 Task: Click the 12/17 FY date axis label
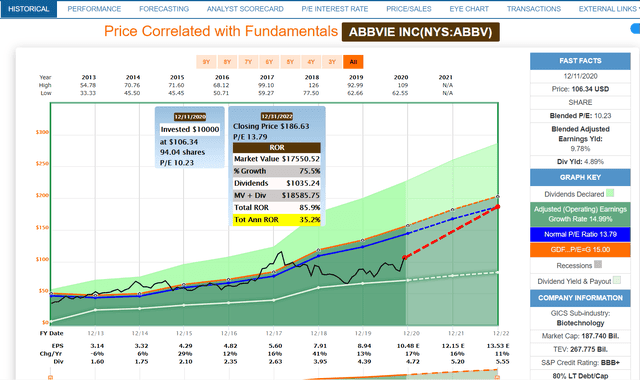click(x=273, y=333)
